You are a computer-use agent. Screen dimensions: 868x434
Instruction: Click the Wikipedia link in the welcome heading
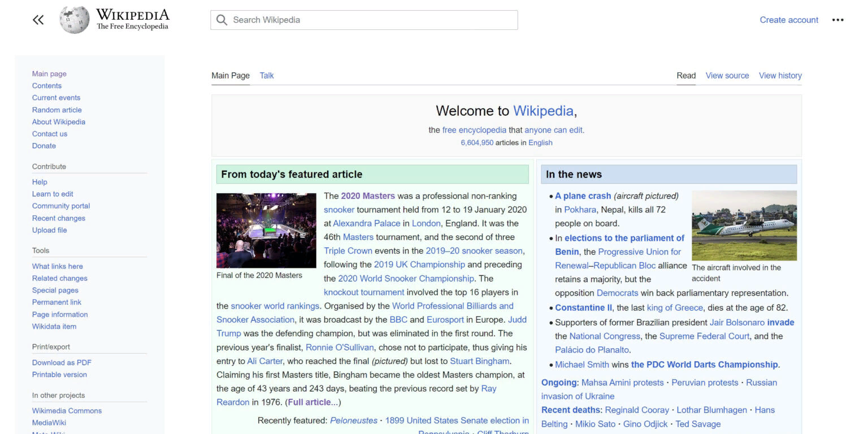point(543,111)
